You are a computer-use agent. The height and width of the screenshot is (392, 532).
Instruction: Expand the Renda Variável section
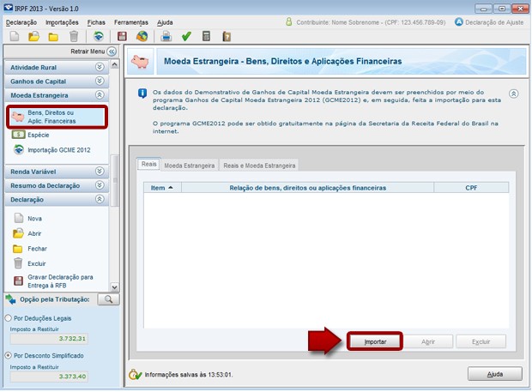[100, 172]
